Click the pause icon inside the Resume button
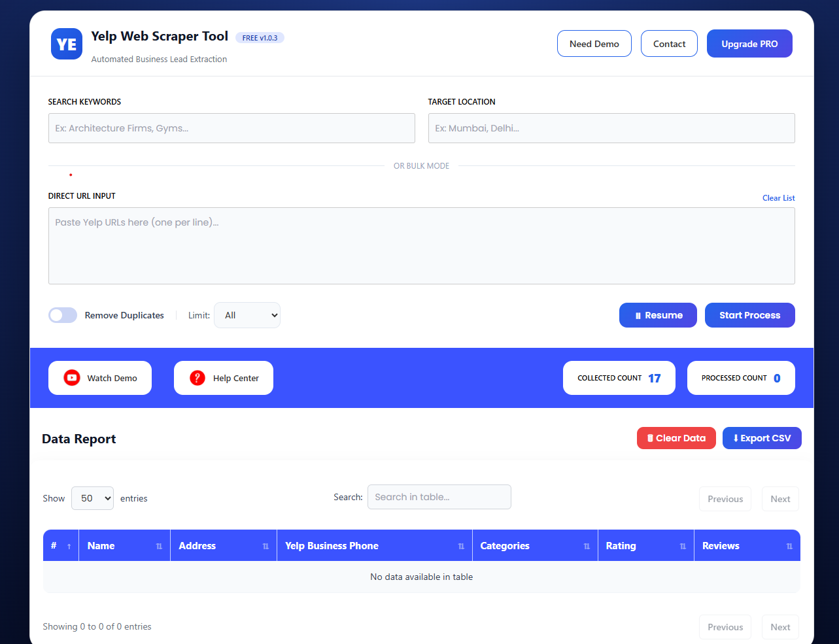This screenshot has height=644, width=839. [638, 315]
